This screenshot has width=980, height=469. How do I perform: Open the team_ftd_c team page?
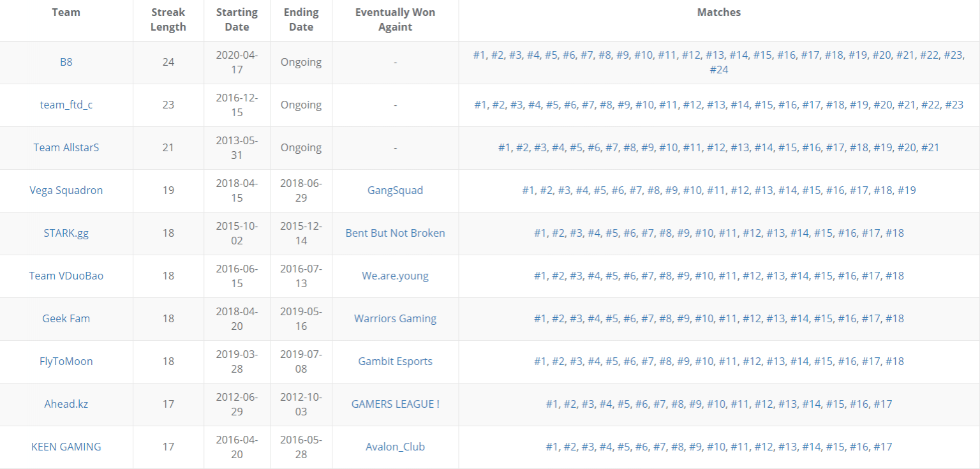pos(66,105)
